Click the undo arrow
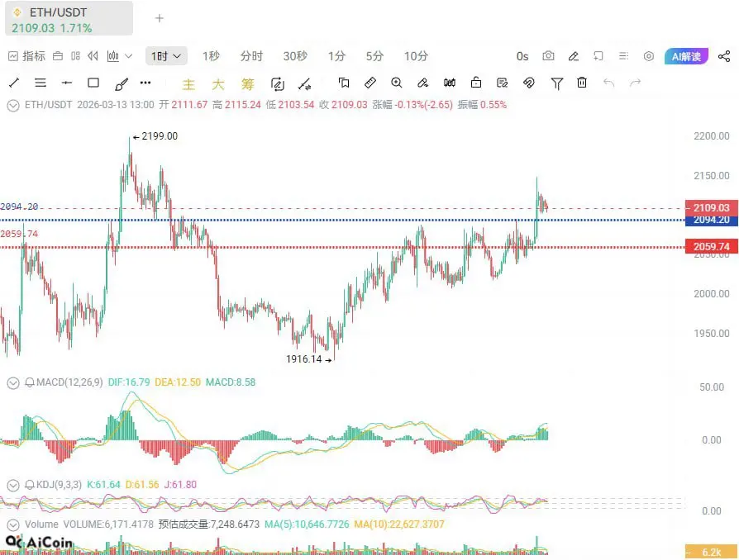The height and width of the screenshot is (560, 739). coord(608,83)
